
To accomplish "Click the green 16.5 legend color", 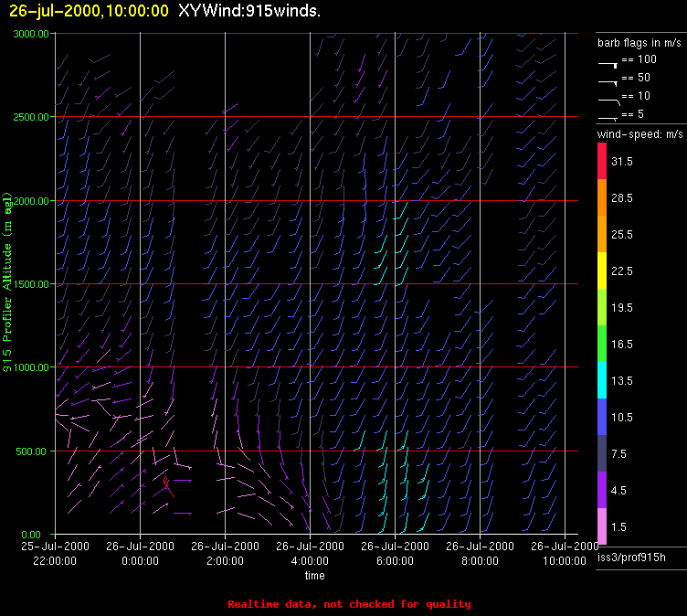I will point(603,344).
